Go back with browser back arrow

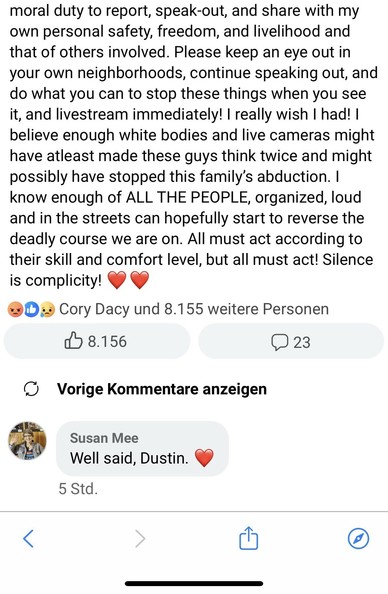click(x=28, y=538)
